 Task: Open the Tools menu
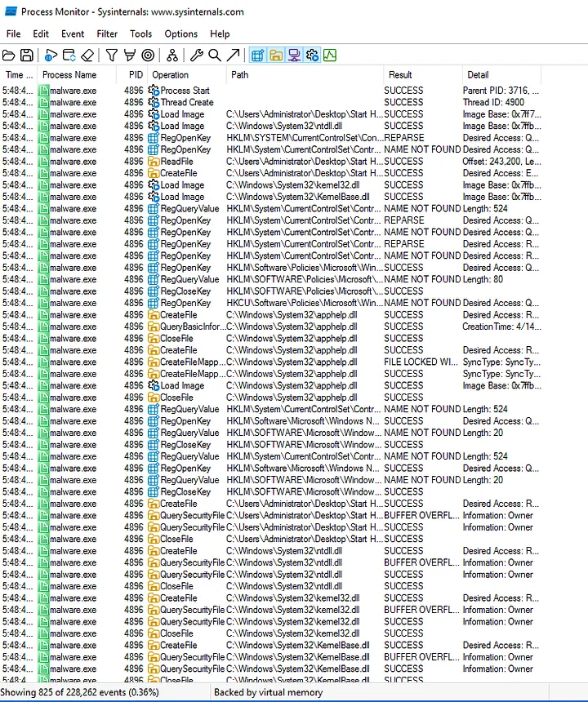[x=141, y=34]
